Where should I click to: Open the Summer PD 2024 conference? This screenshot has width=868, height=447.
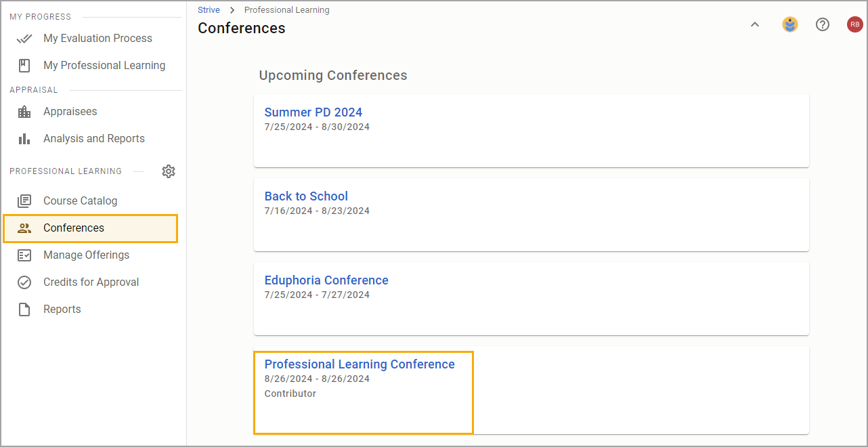point(313,112)
